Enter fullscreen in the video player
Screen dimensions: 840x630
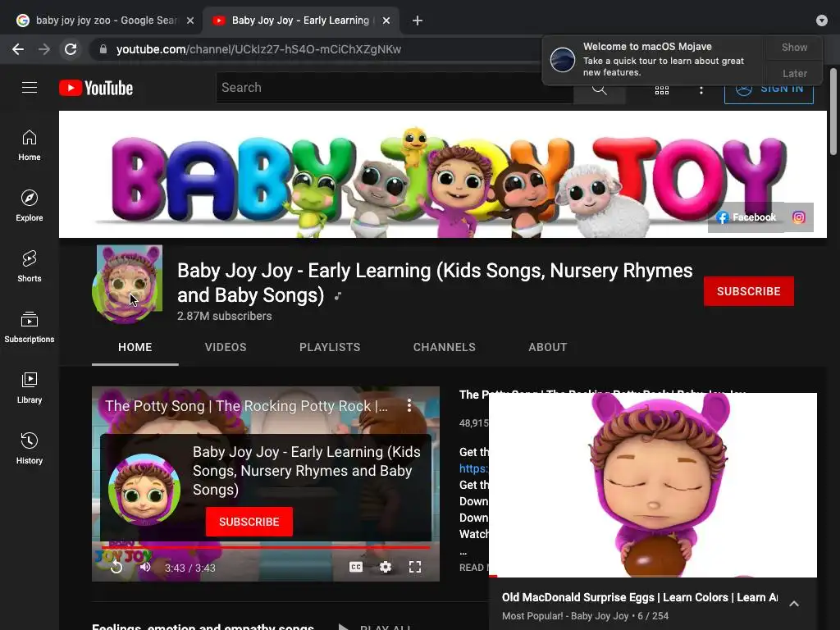pos(414,567)
